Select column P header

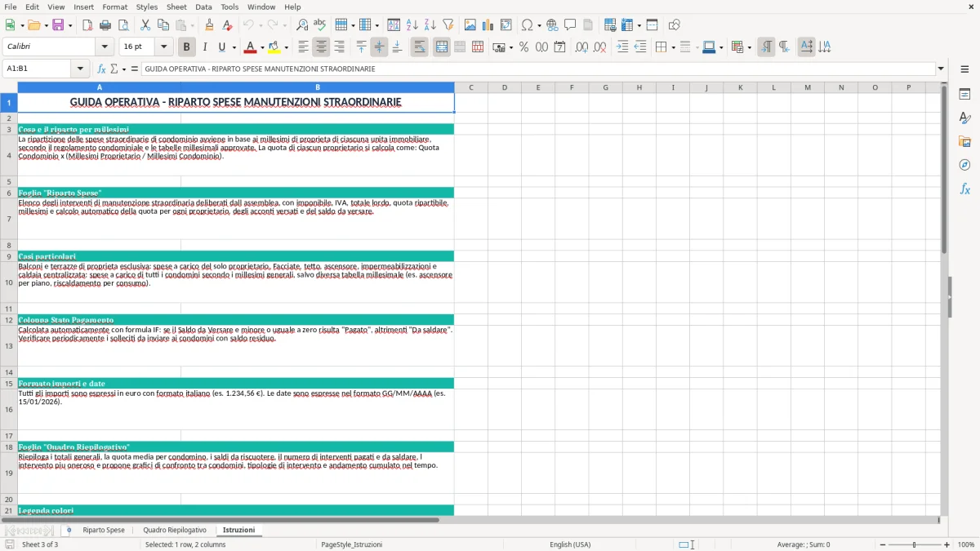coord(908,87)
